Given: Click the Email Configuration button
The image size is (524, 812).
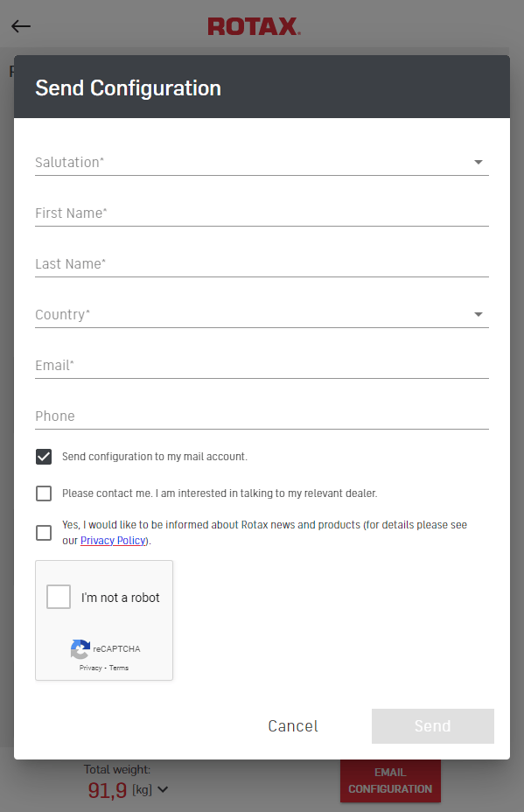Looking at the screenshot, I should (390, 780).
